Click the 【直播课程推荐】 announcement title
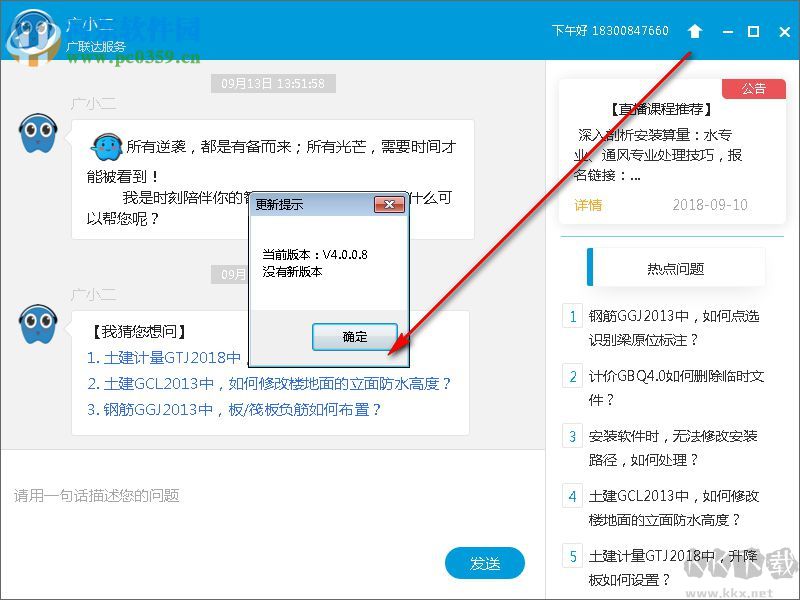 click(661, 109)
